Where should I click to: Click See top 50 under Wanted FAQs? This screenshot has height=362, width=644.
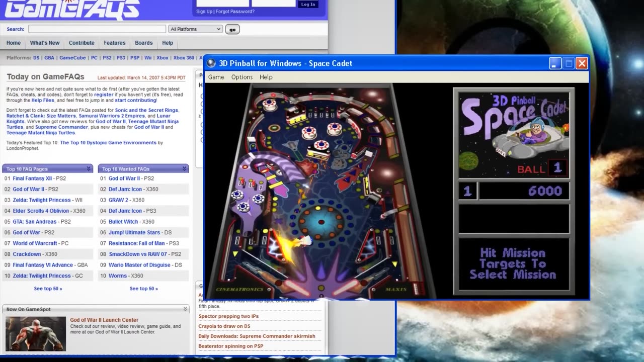[x=144, y=289]
